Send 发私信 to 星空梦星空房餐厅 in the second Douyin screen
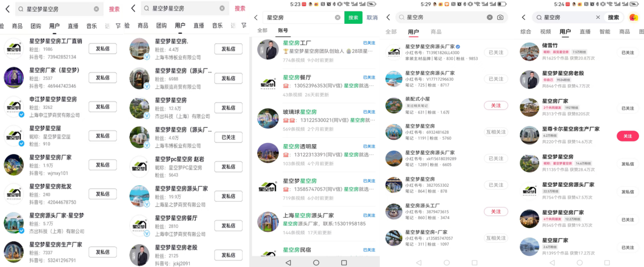Screen dimensions: 644x267 228,225
